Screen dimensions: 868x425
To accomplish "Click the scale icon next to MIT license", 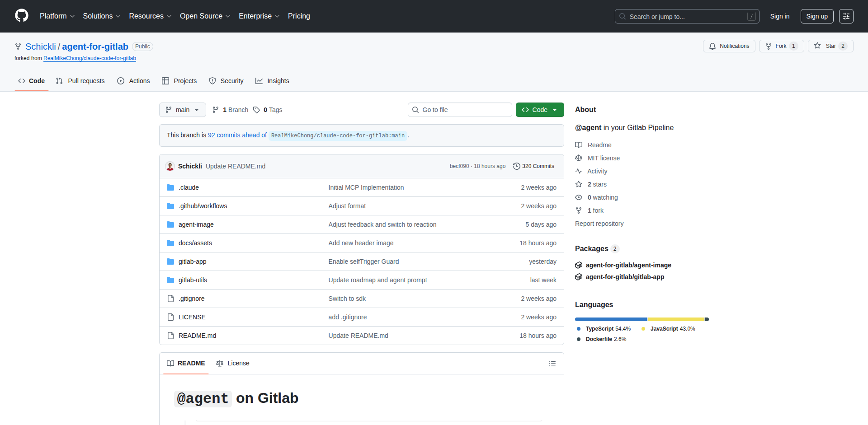I will pos(579,158).
